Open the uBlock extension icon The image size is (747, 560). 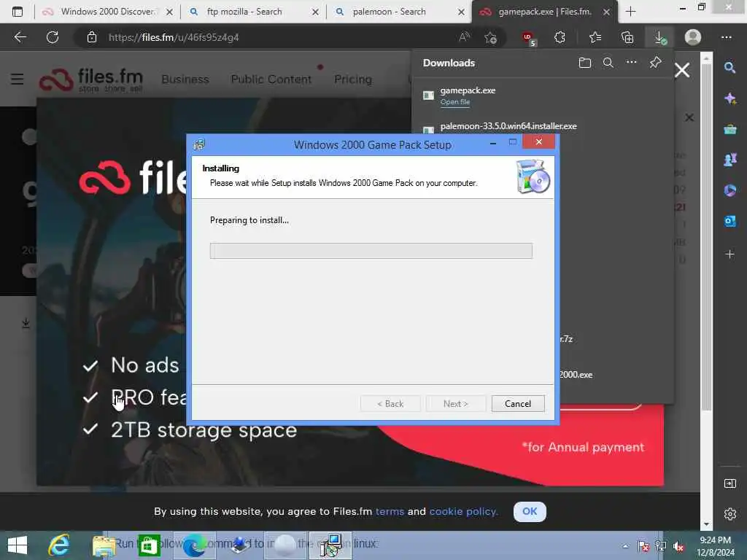(528, 38)
